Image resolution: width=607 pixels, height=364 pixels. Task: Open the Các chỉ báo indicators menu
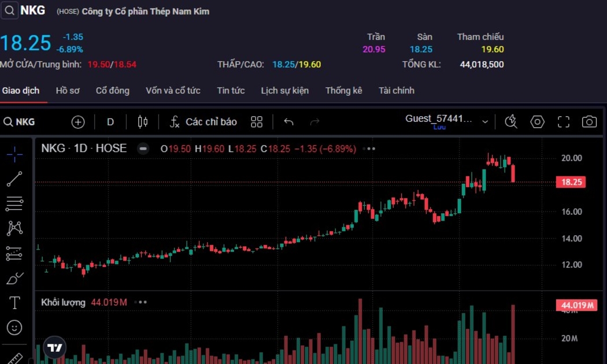[x=203, y=122]
